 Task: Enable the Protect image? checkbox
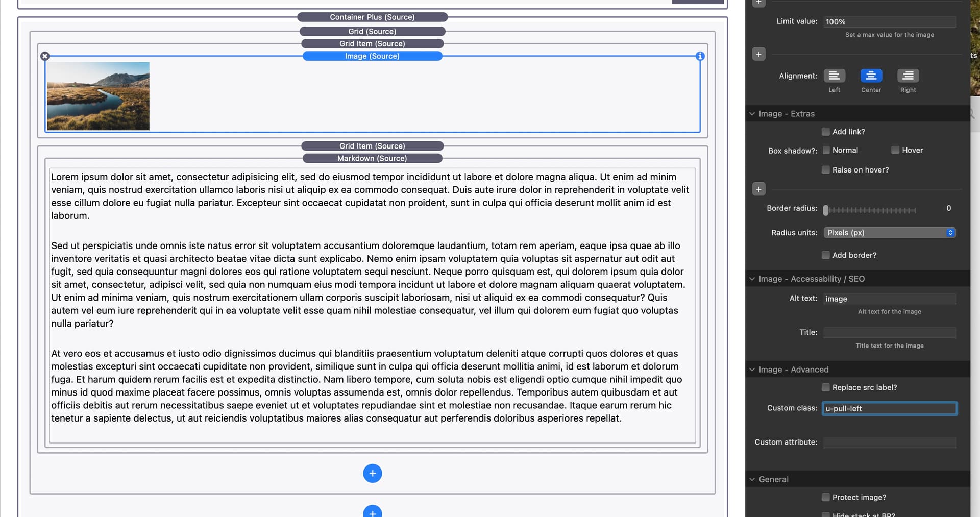825,498
